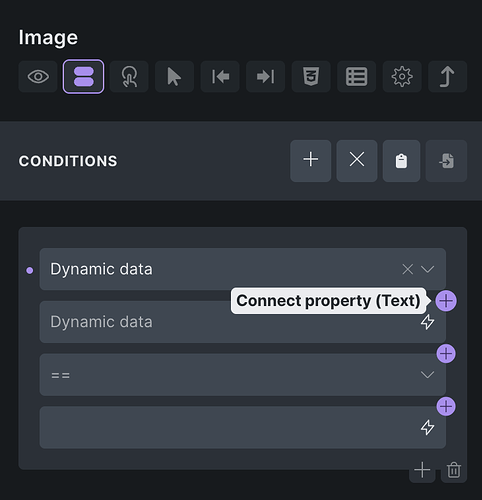Add a new condition with plus button

(311, 161)
